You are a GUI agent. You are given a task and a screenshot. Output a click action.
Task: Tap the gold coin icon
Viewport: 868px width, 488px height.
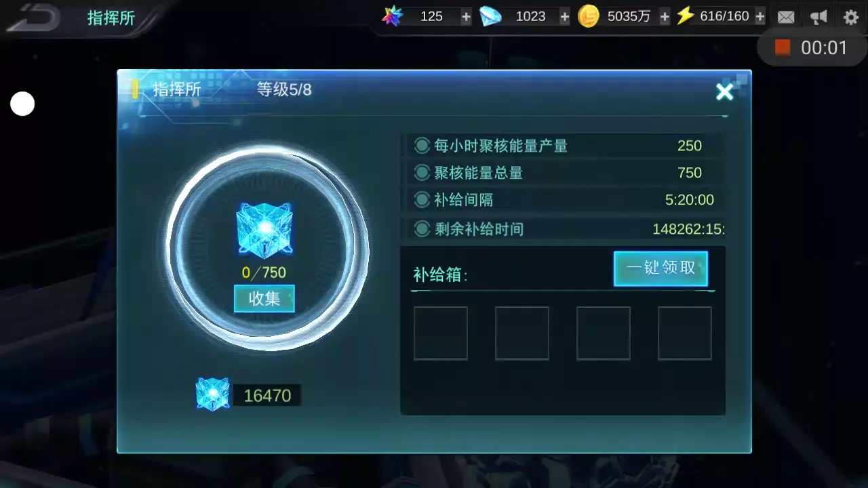(x=589, y=16)
